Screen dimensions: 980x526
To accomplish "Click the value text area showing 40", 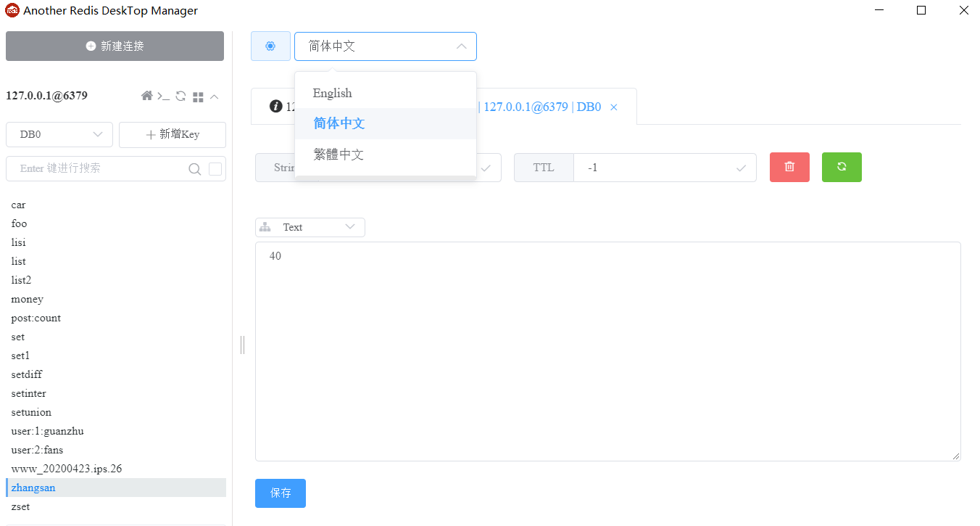I will (x=608, y=351).
